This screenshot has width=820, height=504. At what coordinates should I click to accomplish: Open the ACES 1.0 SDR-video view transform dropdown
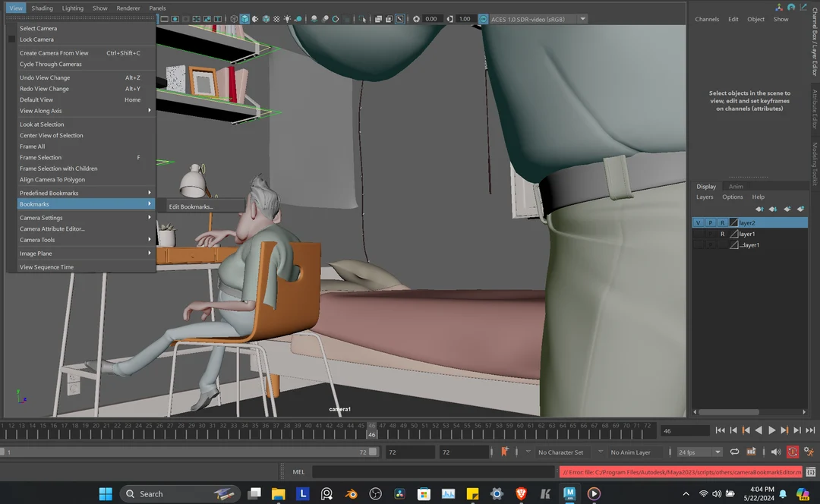pos(582,19)
